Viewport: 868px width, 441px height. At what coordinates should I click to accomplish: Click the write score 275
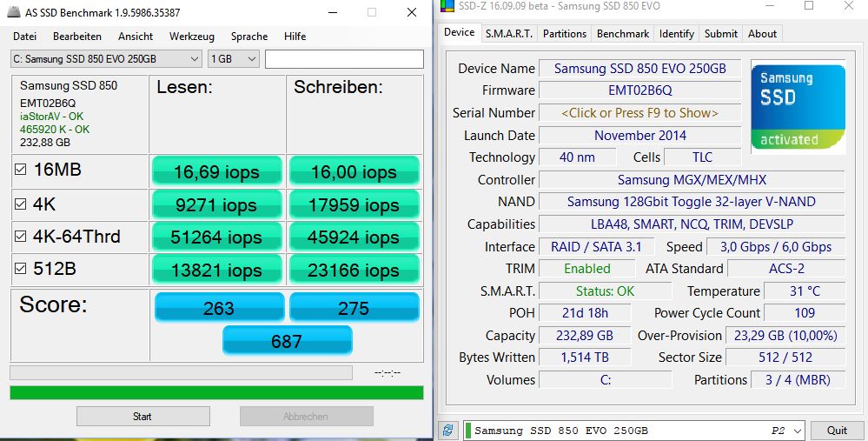click(354, 307)
